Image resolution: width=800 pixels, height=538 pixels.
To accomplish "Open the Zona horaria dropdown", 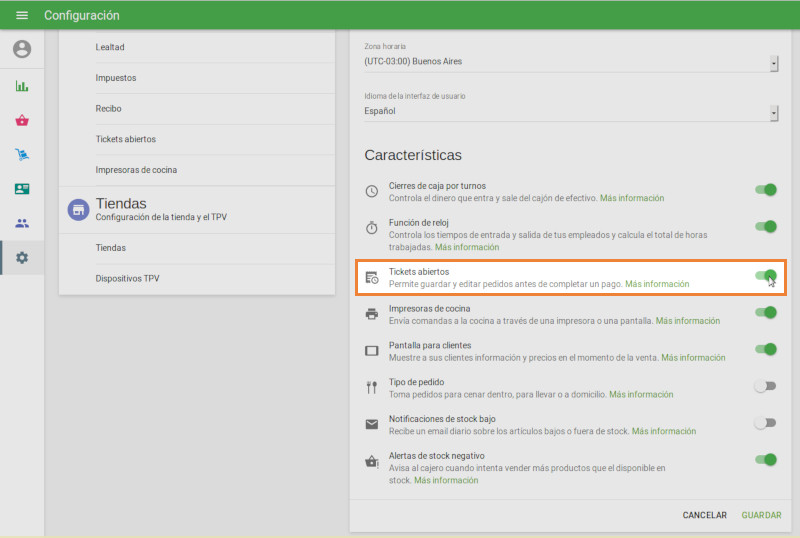I will pos(571,62).
